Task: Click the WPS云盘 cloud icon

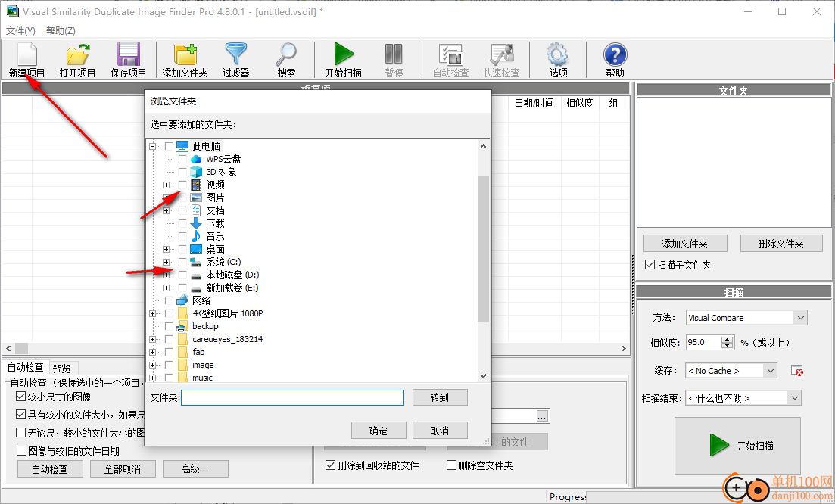Action: click(x=197, y=159)
